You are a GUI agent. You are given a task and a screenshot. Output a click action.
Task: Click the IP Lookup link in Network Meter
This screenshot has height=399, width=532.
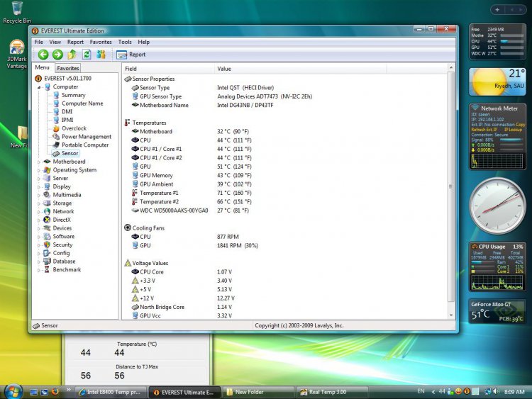click(x=513, y=130)
